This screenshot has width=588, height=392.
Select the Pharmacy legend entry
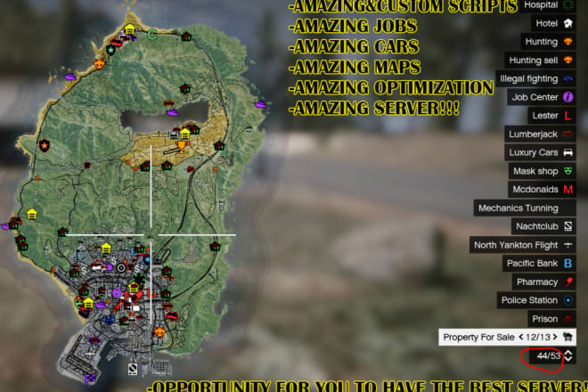pos(544,282)
